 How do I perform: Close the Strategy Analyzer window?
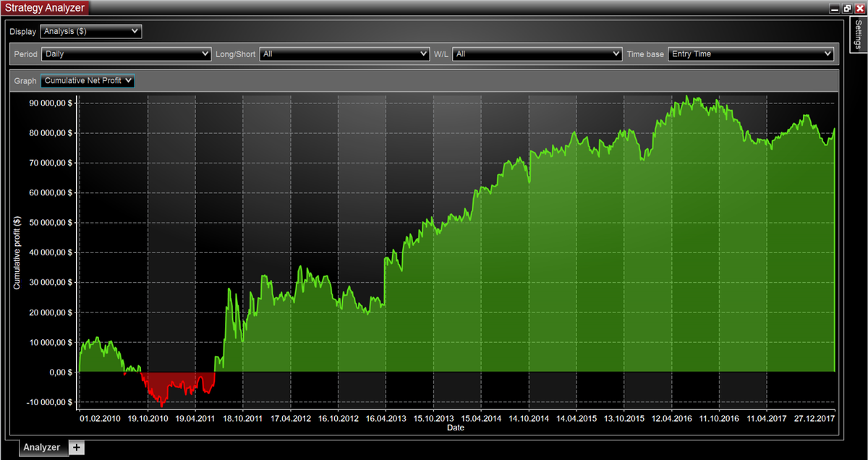859,8
